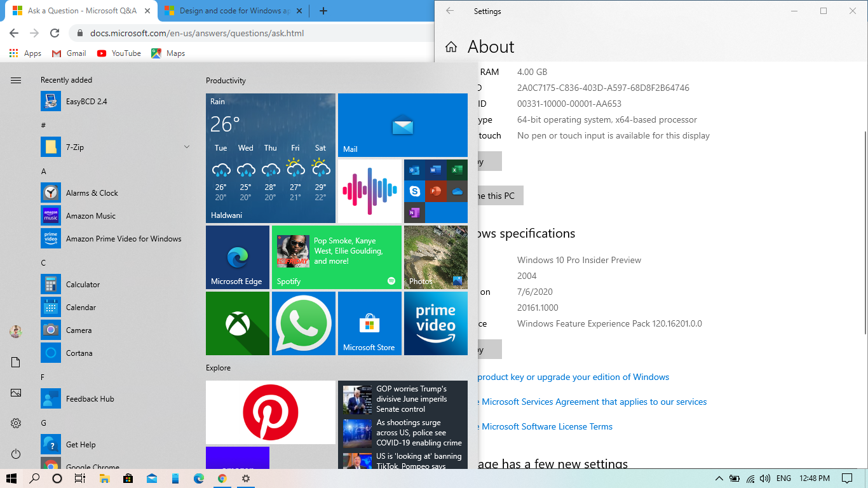Expand the Start menu hamburger button
The image size is (868, 488).
[16, 80]
